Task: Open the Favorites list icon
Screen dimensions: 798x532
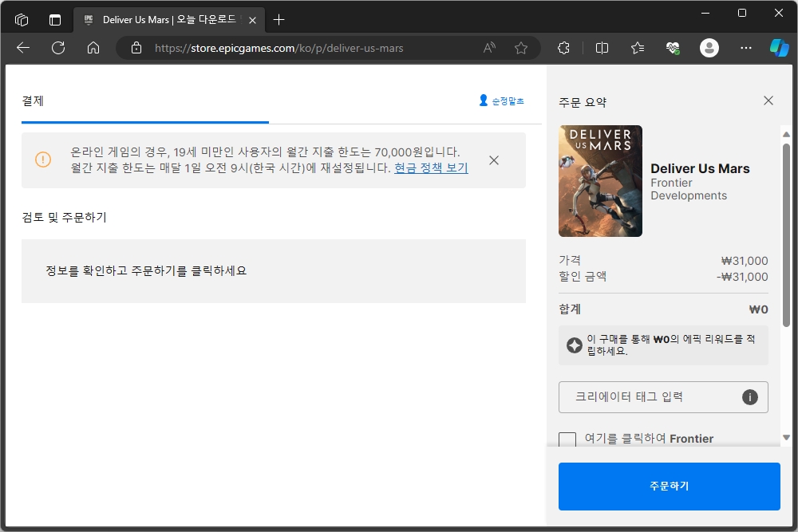Action: pos(637,48)
